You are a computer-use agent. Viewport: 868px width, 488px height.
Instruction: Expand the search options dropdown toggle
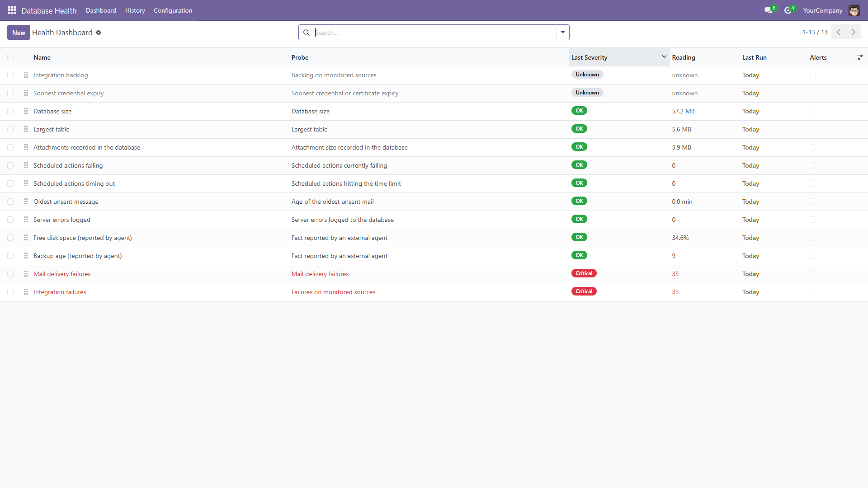(x=563, y=33)
